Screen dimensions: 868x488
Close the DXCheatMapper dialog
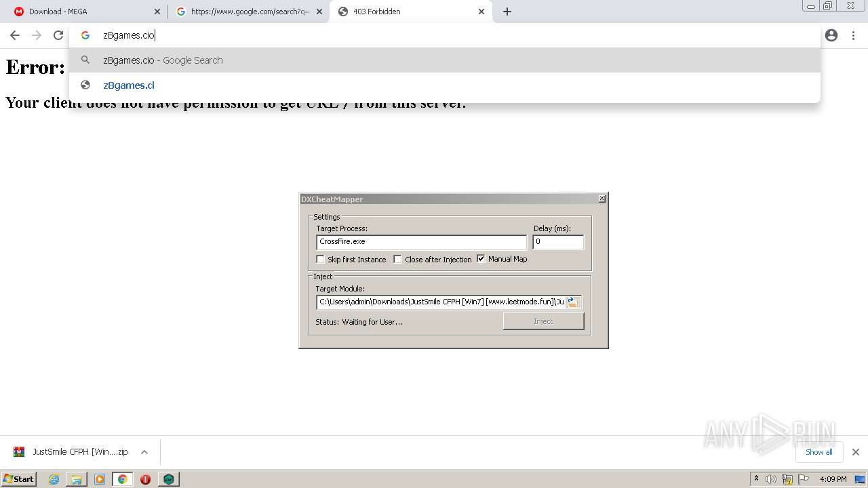[601, 199]
